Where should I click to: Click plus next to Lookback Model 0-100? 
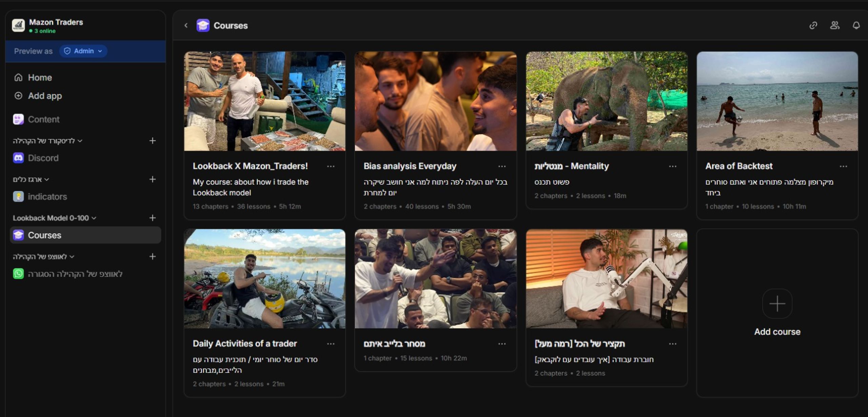153,218
